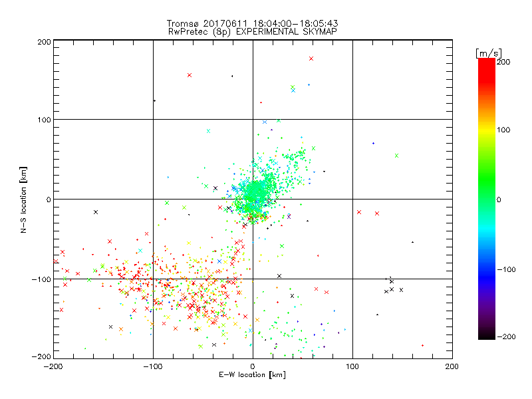
Task: Click the x-axis tick label '100'
Action: coord(352,366)
